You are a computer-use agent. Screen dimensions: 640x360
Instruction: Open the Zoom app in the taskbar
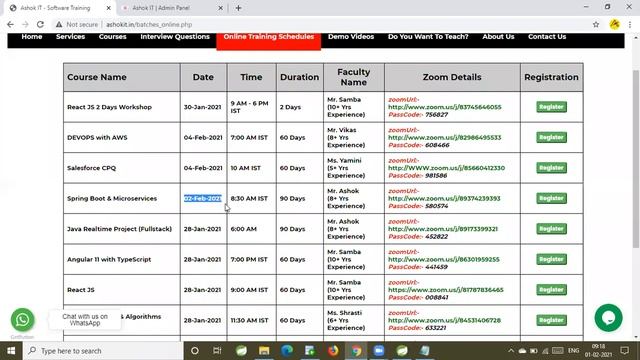pyautogui.click(x=379, y=351)
